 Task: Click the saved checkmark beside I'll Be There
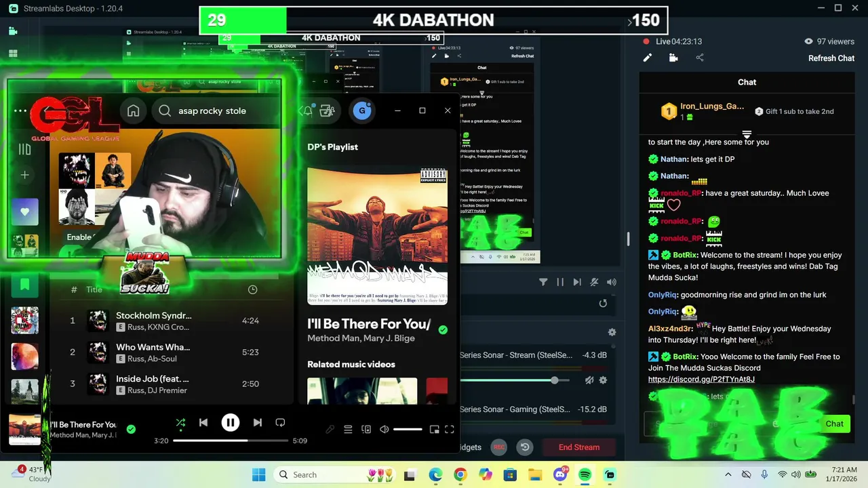click(x=443, y=329)
